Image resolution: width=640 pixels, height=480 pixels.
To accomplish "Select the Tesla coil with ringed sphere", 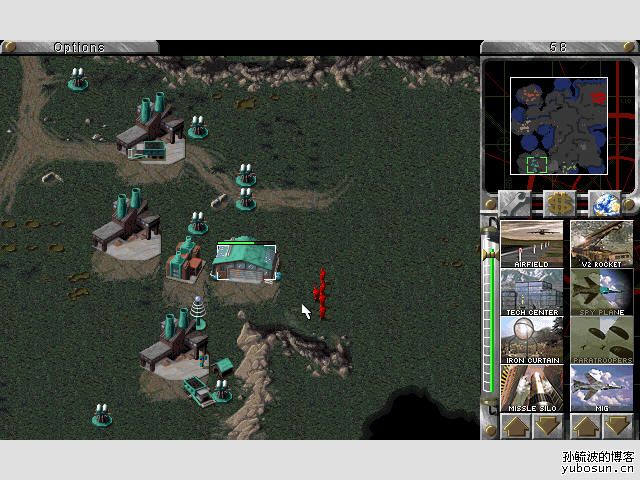I will pyautogui.click(x=198, y=312).
